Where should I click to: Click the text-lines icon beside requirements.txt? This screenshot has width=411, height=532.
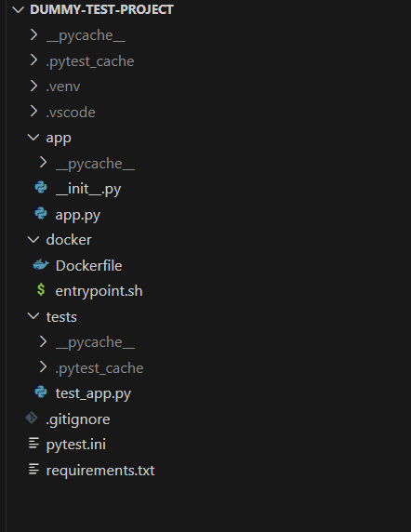click(x=33, y=470)
